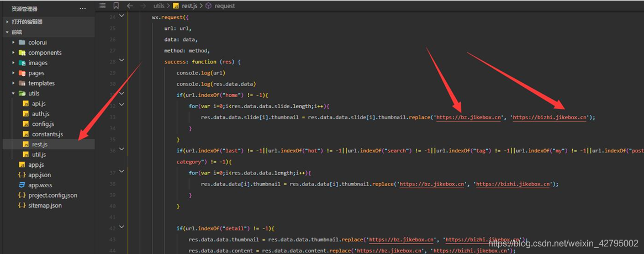Click the braces icon next to sitemap.json
The height and width of the screenshot is (254, 644).
[x=22, y=205]
